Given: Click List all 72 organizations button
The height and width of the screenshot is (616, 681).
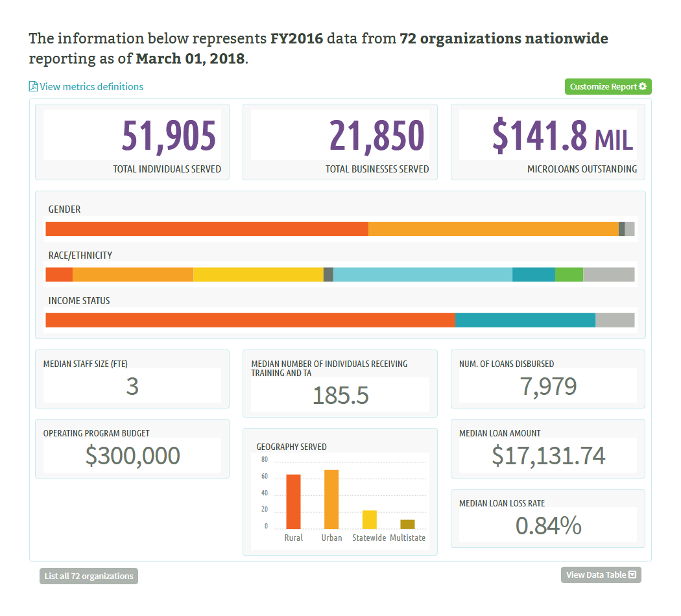Looking at the screenshot, I should 89,576.
